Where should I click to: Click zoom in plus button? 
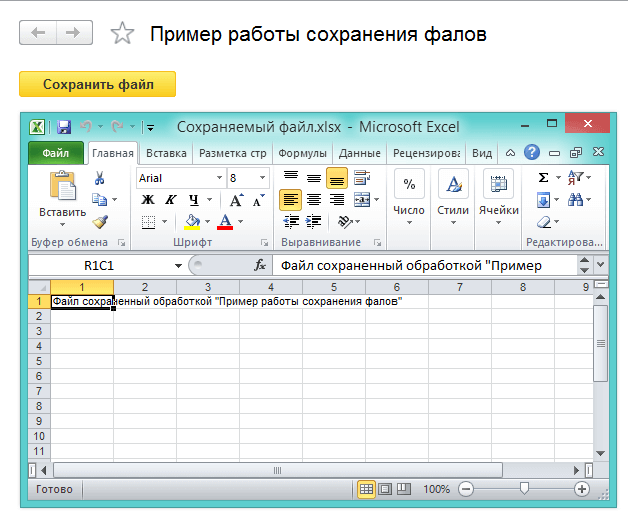point(582,489)
